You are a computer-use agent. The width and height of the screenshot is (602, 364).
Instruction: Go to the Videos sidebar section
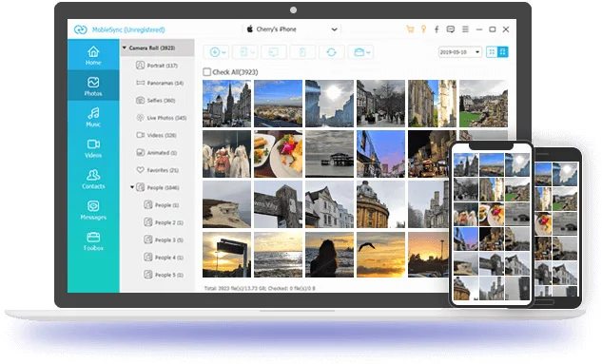point(93,147)
